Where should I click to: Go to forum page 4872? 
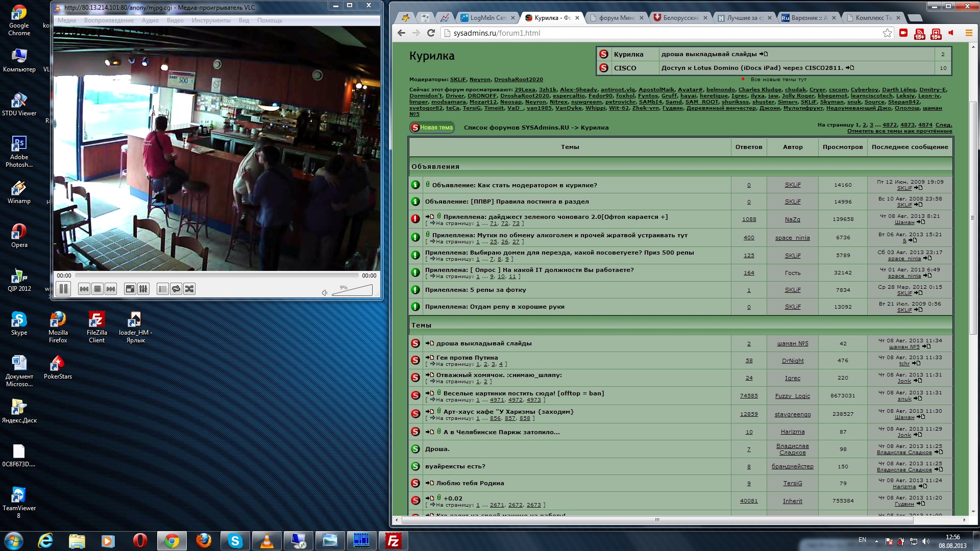890,124
